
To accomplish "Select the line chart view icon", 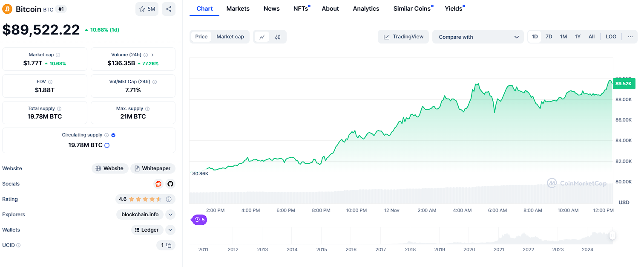I will (x=262, y=37).
